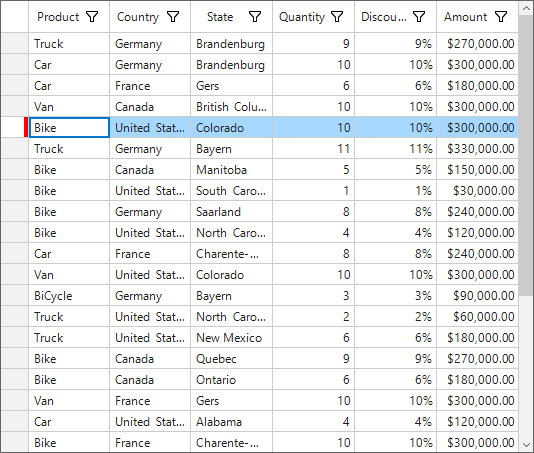The height and width of the screenshot is (453, 534).
Task: Click Canada in the Manitoba row
Action: (150, 170)
